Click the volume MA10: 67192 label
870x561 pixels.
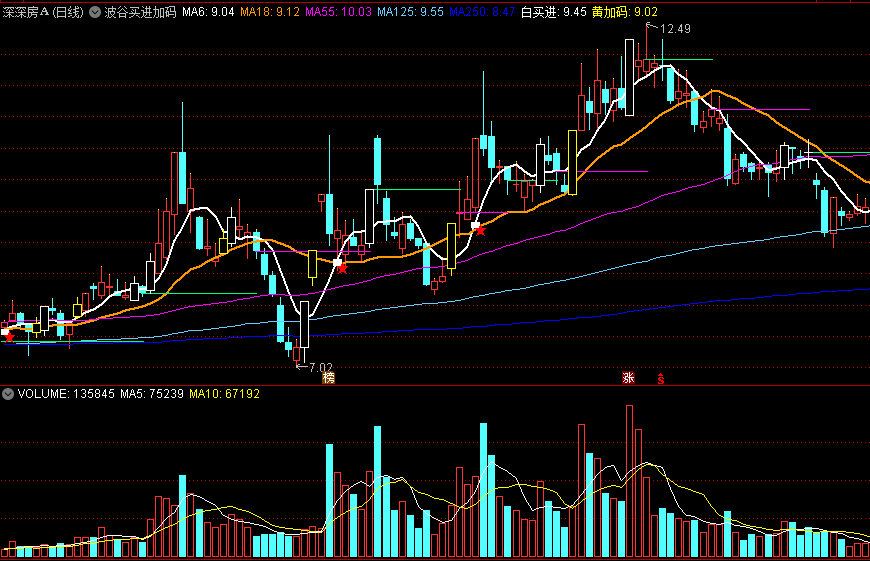coord(225,394)
